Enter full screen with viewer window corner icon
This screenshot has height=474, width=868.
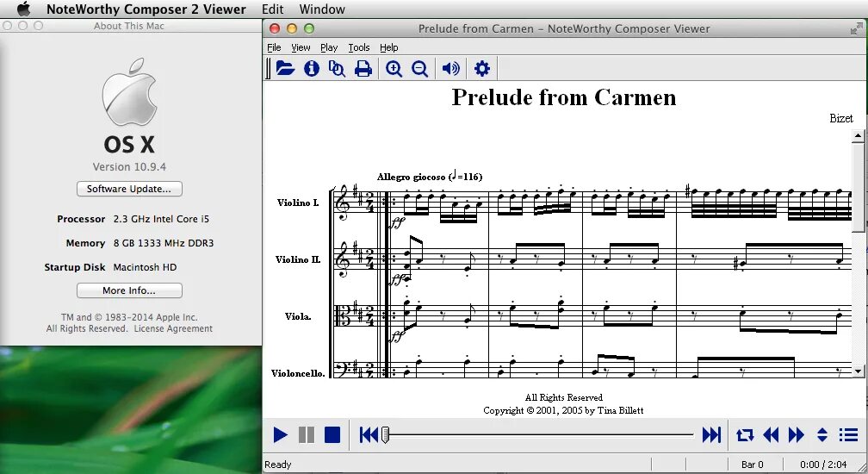coord(856,28)
